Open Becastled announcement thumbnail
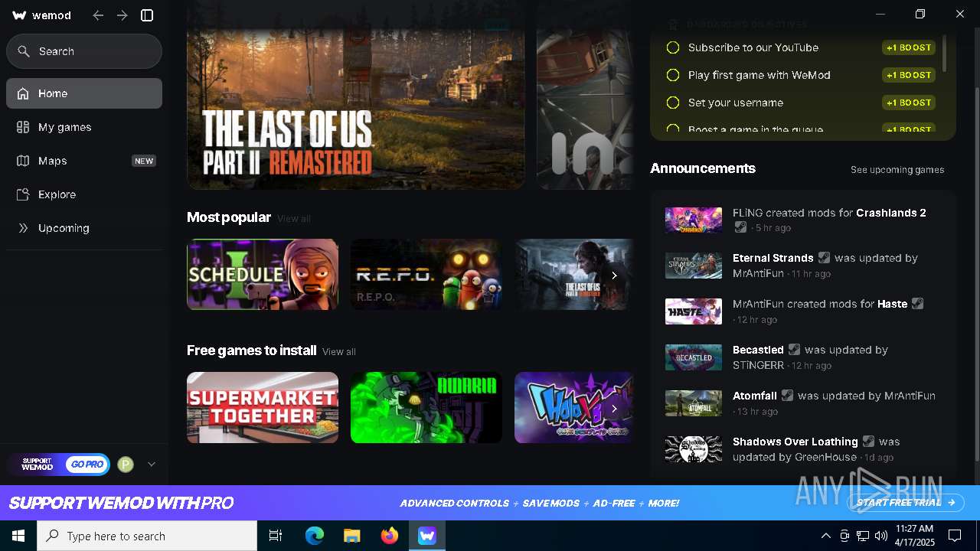The height and width of the screenshot is (551, 980). coord(694,357)
